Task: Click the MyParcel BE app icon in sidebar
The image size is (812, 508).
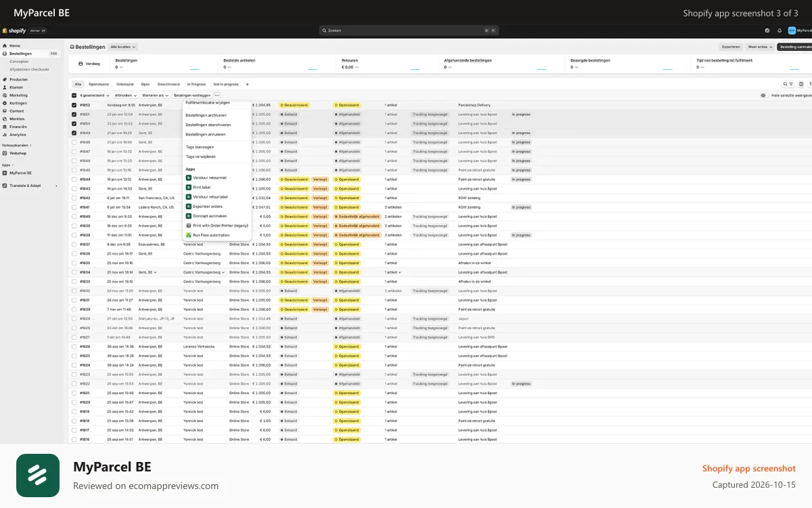Action: 5,173
